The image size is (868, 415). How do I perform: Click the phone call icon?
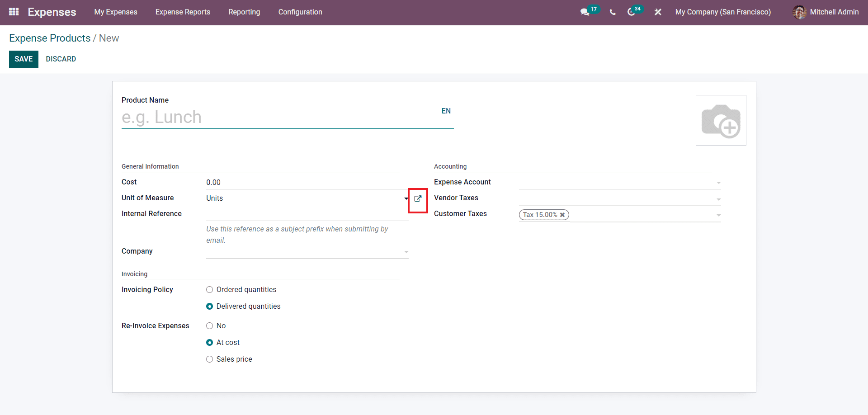(x=613, y=12)
